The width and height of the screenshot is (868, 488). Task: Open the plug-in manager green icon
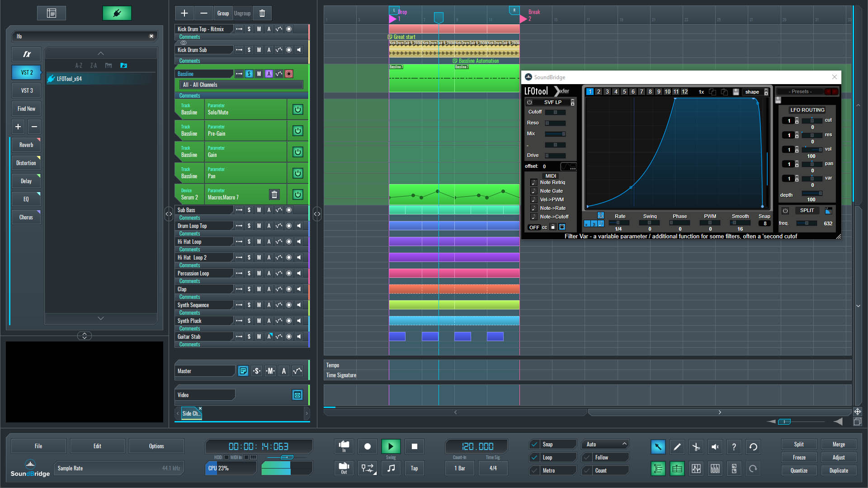tap(117, 13)
